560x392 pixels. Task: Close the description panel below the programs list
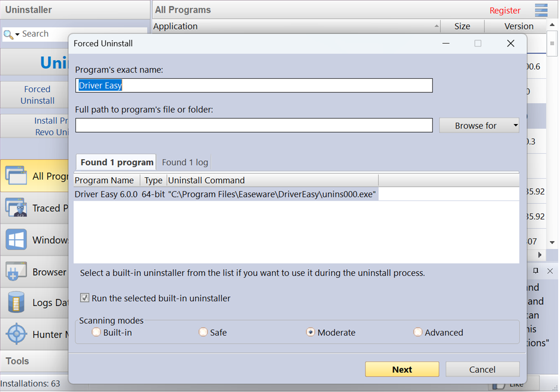click(550, 271)
